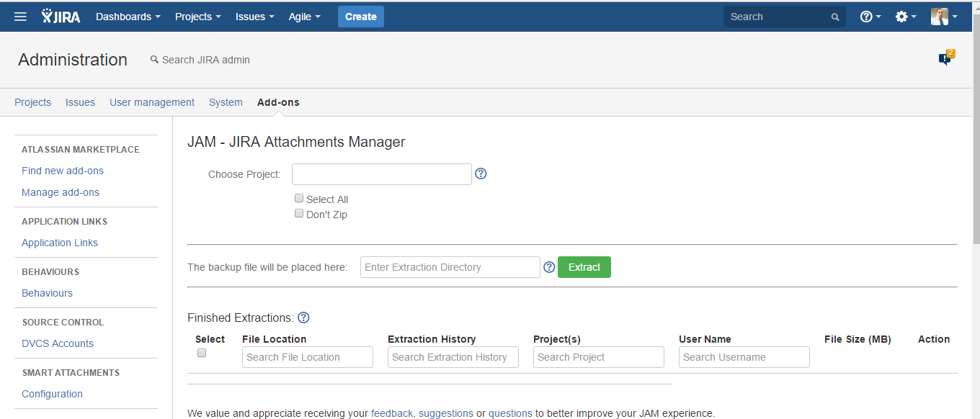Click help icon beside Extraction Directory field

549,267
